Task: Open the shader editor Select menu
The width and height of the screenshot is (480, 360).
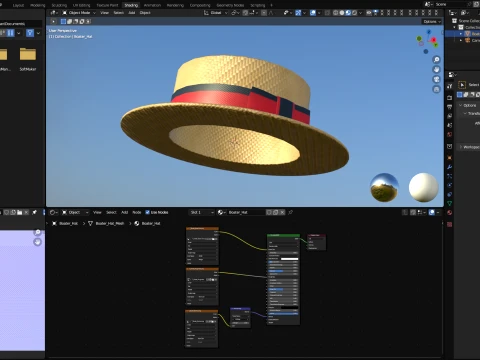Action: point(111,212)
